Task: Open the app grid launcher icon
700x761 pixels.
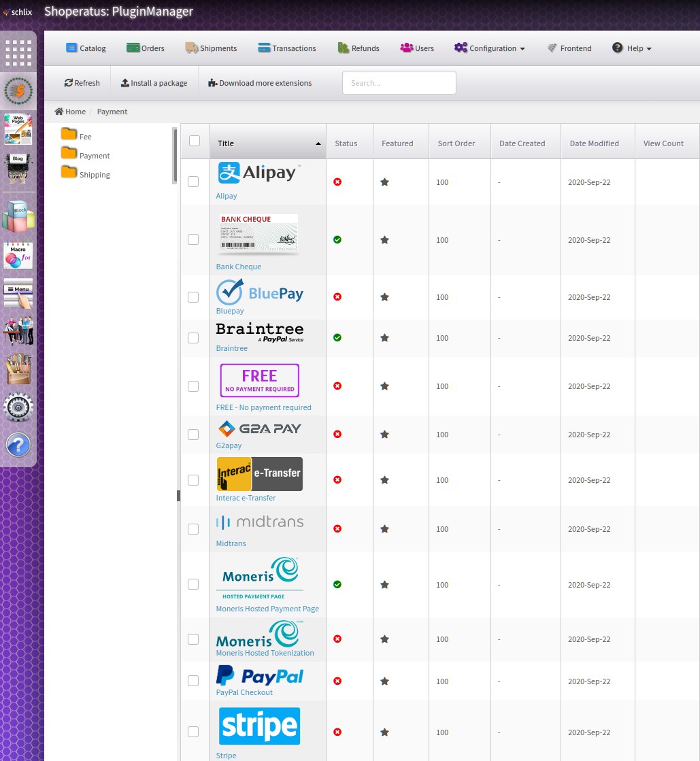Action: click(x=18, y=52)
